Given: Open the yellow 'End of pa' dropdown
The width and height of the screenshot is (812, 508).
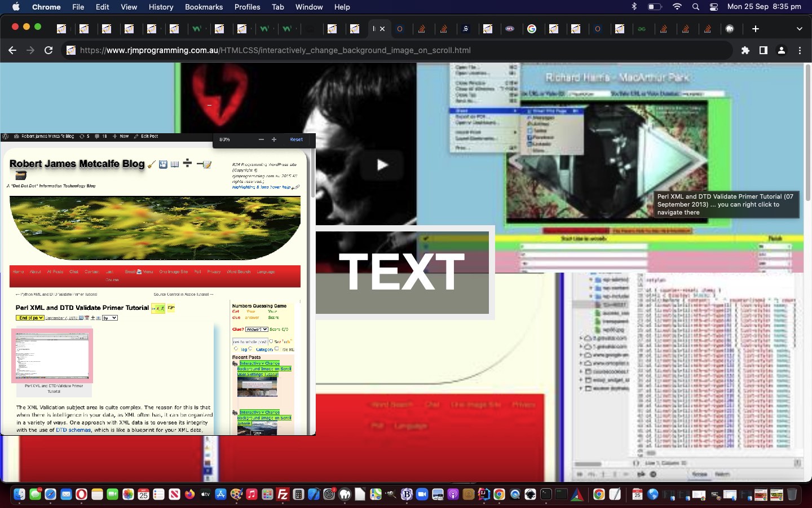Looking at the screenshot, I should (29, 318).
